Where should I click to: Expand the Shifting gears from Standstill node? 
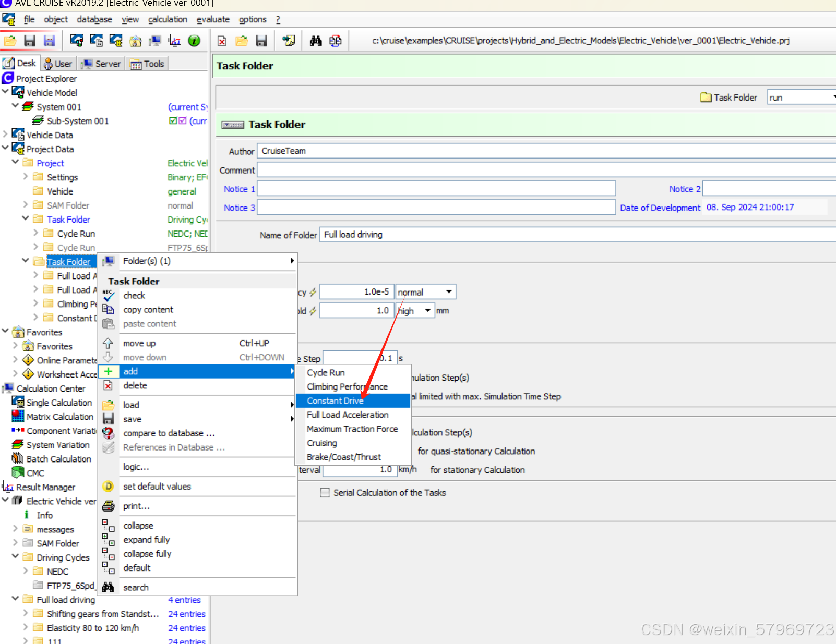(26, 613)
